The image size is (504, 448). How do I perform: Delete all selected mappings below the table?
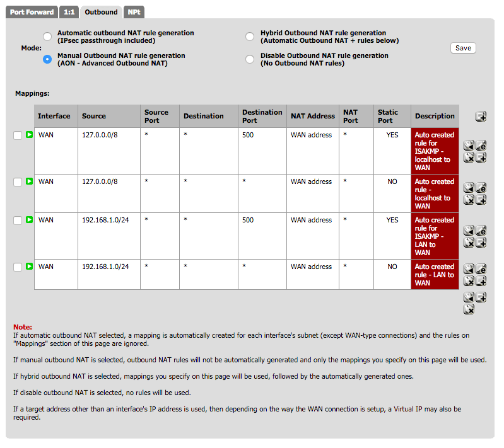[469, 309]
